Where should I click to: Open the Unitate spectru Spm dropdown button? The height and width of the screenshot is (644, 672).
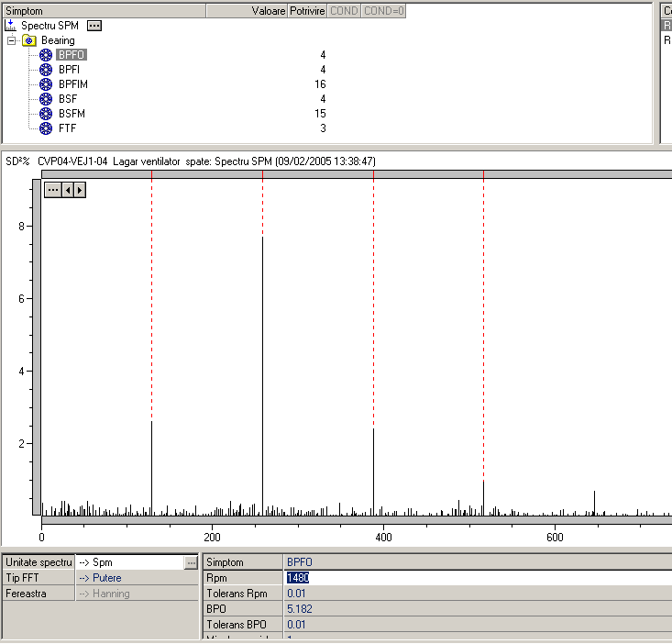pyautogui.click(x=191, y=561)
